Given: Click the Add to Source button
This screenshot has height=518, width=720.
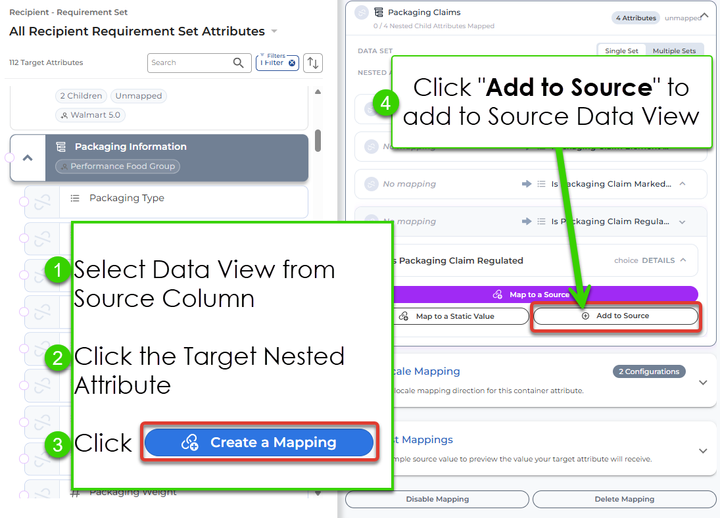Looking at the screenshot, I should pyautogui.click(x=616, y=316).
